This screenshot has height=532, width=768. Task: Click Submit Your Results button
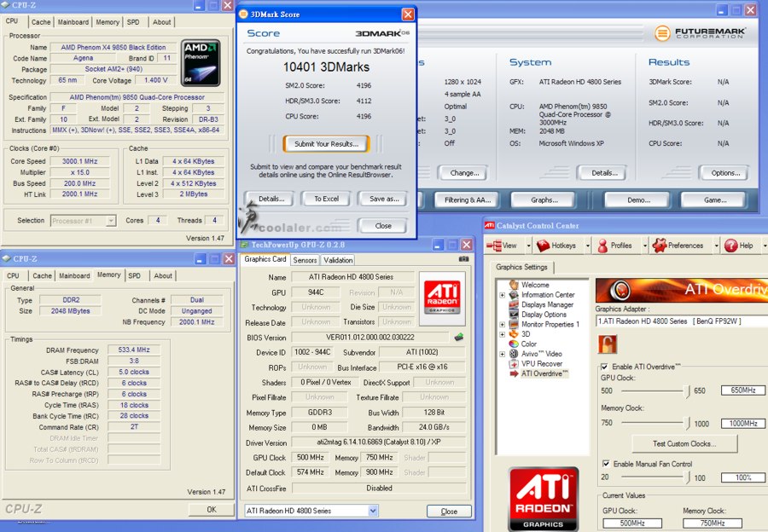click(326, 144)
